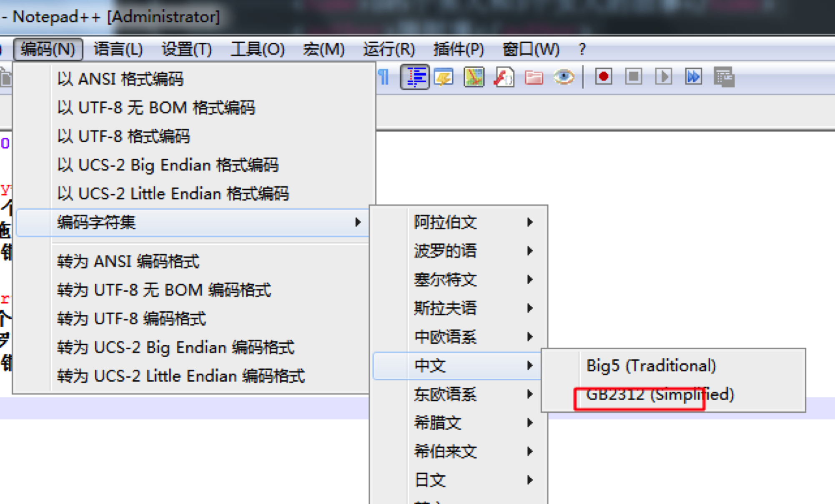Expand the 希腊文 charset submenu

pos(459,423)
